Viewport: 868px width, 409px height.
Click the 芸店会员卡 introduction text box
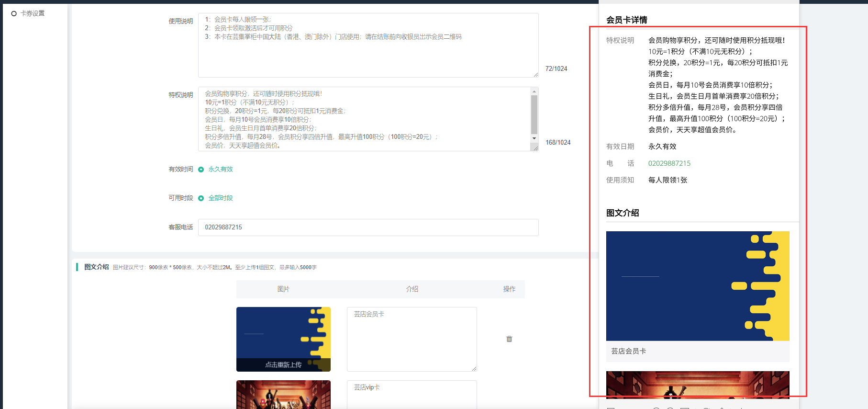pos(412,339)
